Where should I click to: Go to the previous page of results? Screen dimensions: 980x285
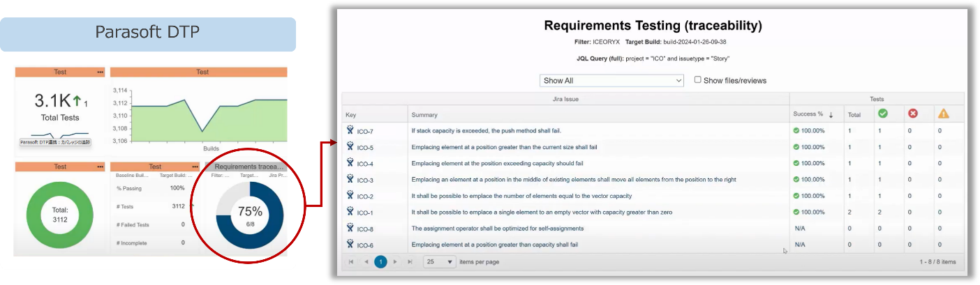pos(366,262)
